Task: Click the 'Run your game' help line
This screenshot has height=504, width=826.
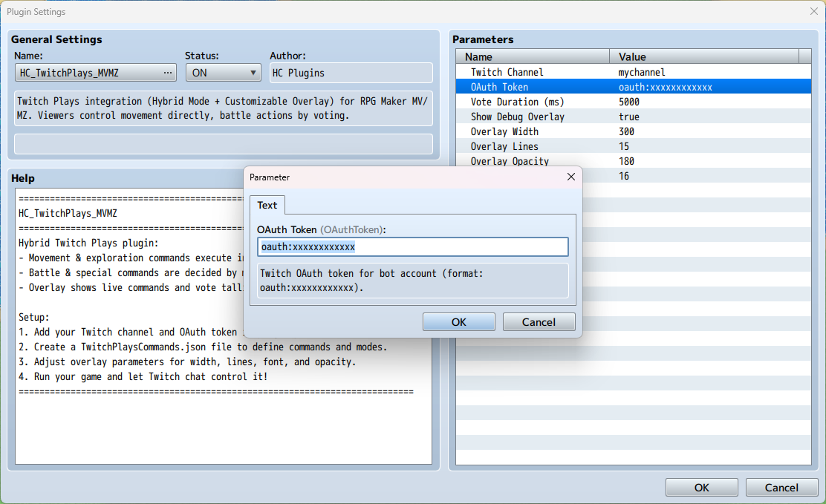Action: (x=143, y=376)
